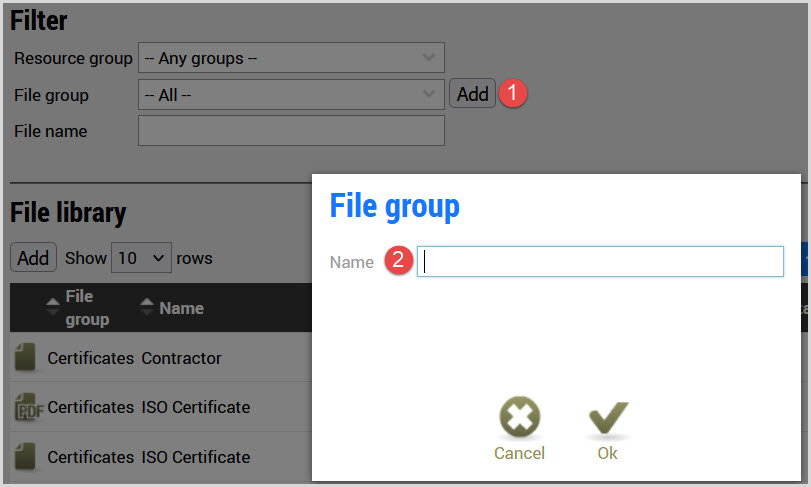
Task: Click the Ok checkmark icon
Action: [607, 418]
